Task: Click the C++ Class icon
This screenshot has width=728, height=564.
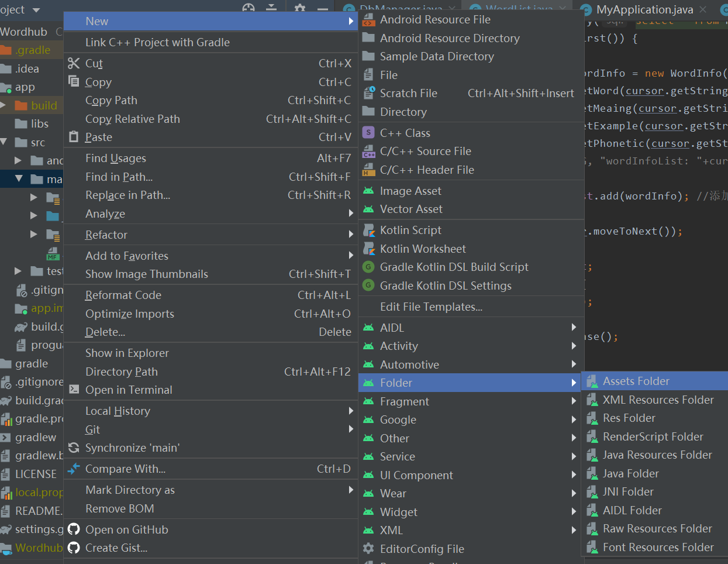Action: [x=368, y=133]
